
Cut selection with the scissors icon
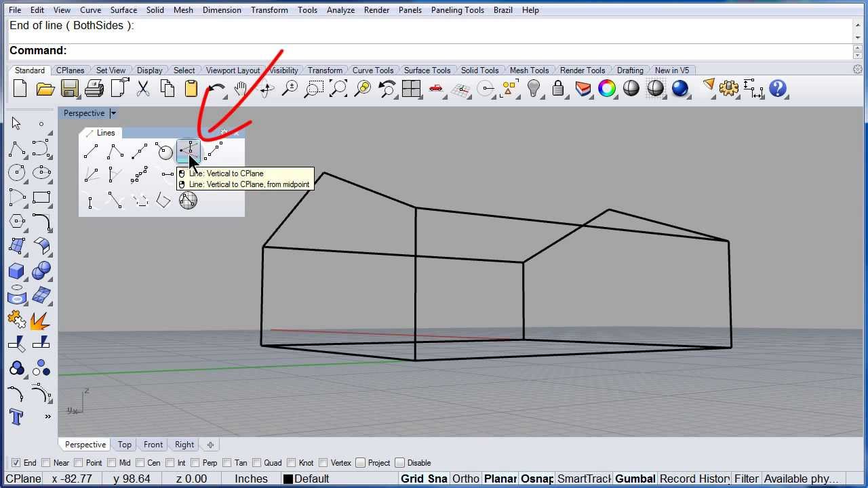pyautogui.click(x=143, y=89)
